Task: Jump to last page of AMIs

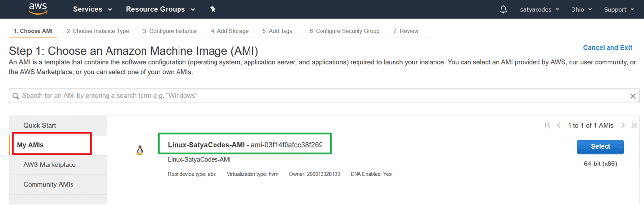Action: coord(634,125)
